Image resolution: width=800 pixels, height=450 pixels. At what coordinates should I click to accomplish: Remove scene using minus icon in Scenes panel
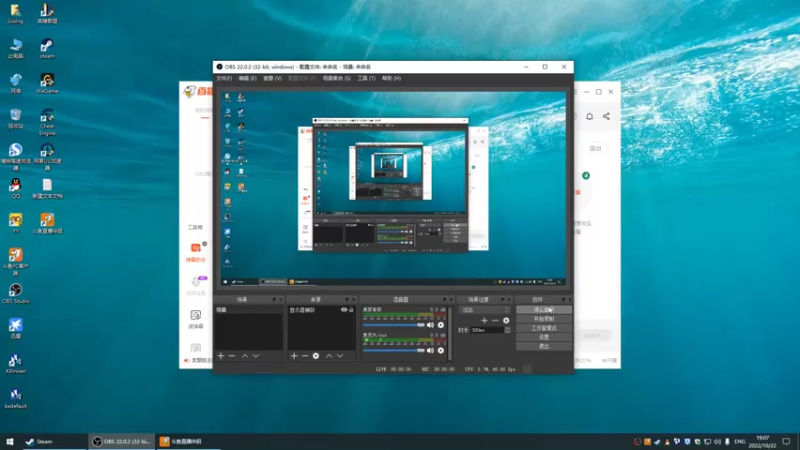(232, 356)
